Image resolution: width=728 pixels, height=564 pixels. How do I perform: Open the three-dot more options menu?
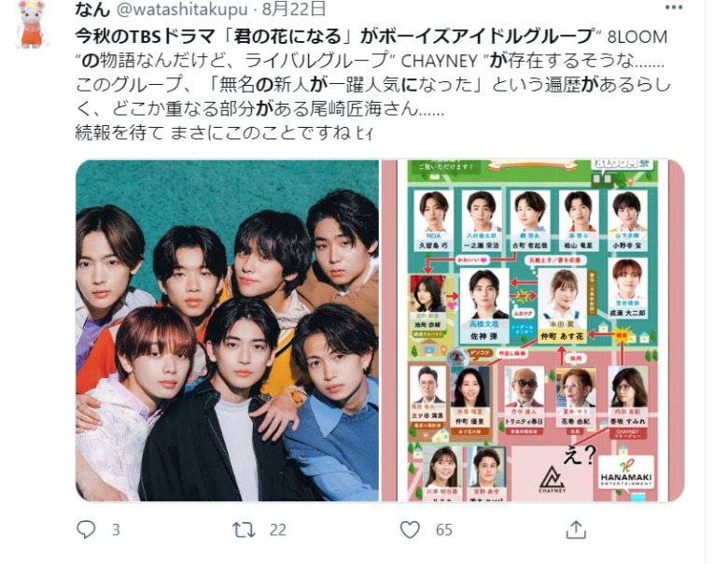(673, 7)
